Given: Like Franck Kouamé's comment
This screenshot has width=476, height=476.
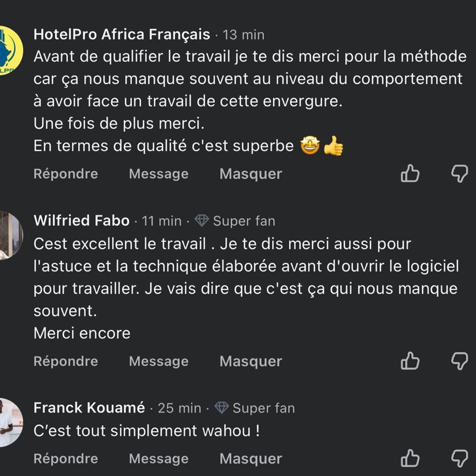Looking at the screenshot, I should pos(410,459).
